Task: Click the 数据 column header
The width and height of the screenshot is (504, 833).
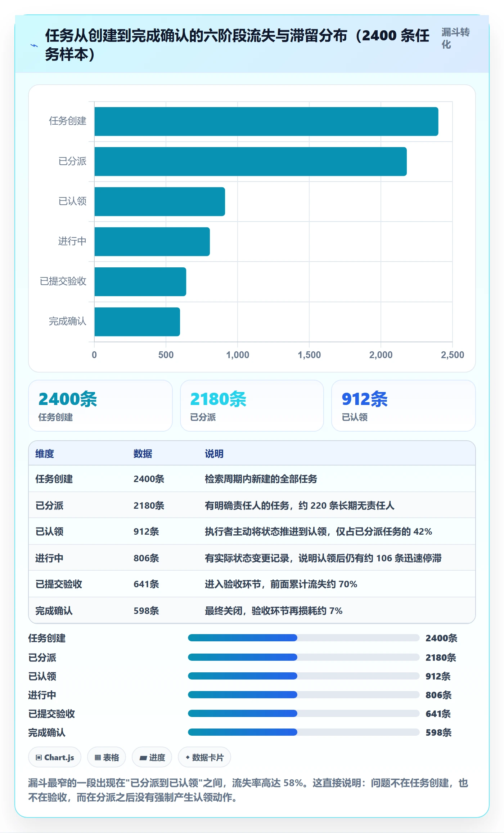Action: point(143,454)
